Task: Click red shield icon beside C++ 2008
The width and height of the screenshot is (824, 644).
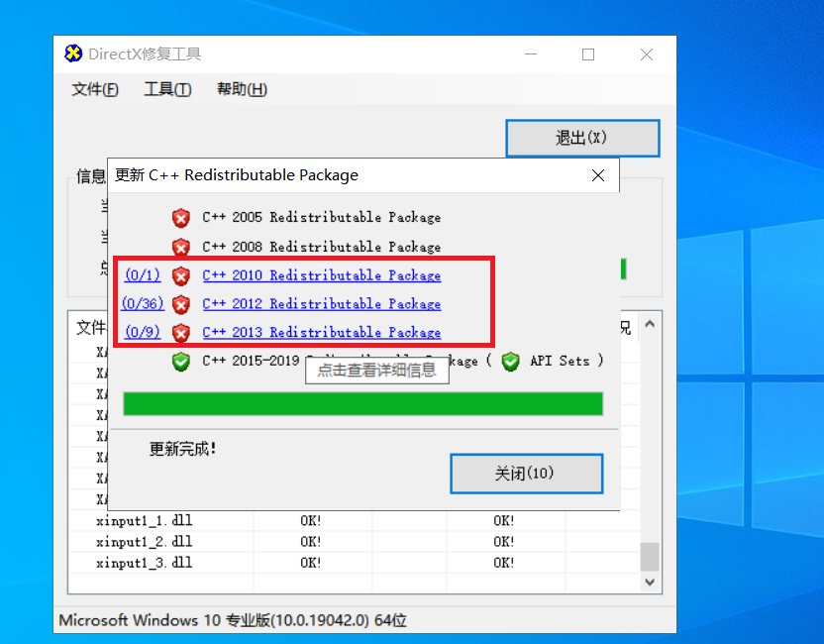Action: (181, 247)
